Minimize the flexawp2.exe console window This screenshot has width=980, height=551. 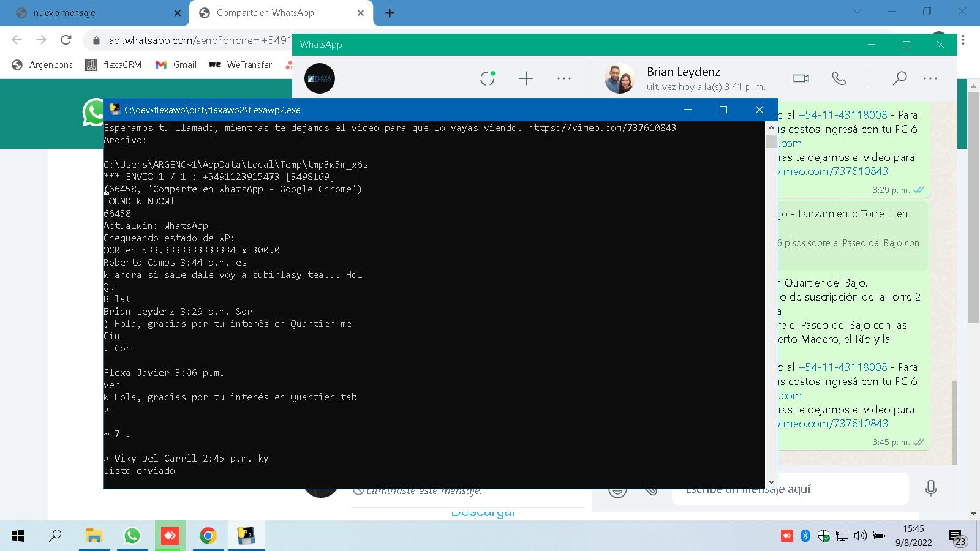[688, 110]
